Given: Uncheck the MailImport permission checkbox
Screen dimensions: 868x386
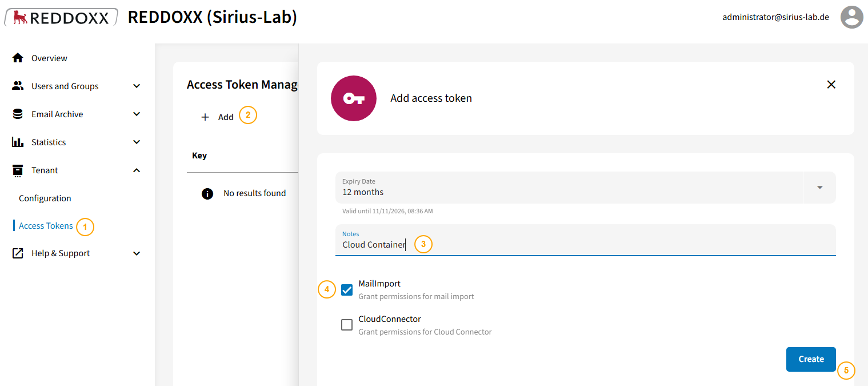Looking at the screenshot, I should coord(347,289).
